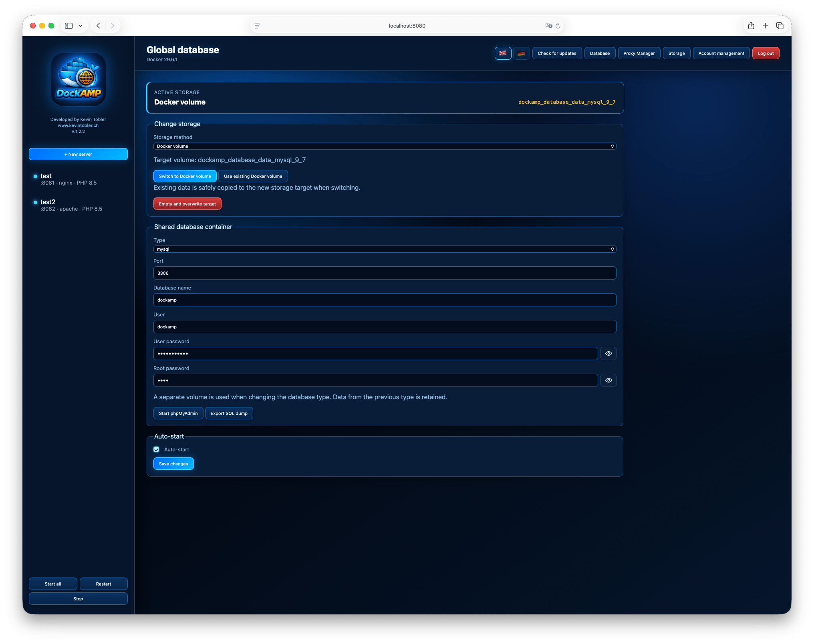Click the DockAMP whale logo

[79, 80]
